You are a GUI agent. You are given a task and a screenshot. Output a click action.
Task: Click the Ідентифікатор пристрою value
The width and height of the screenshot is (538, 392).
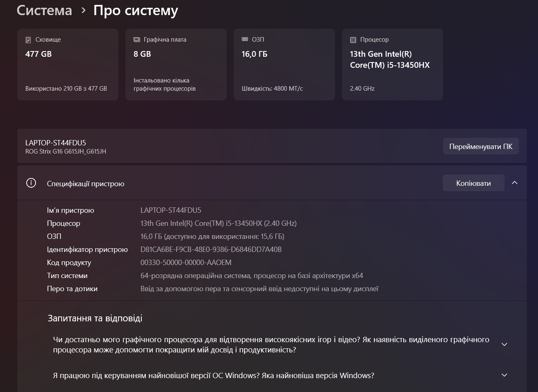[x=211, y=249]
